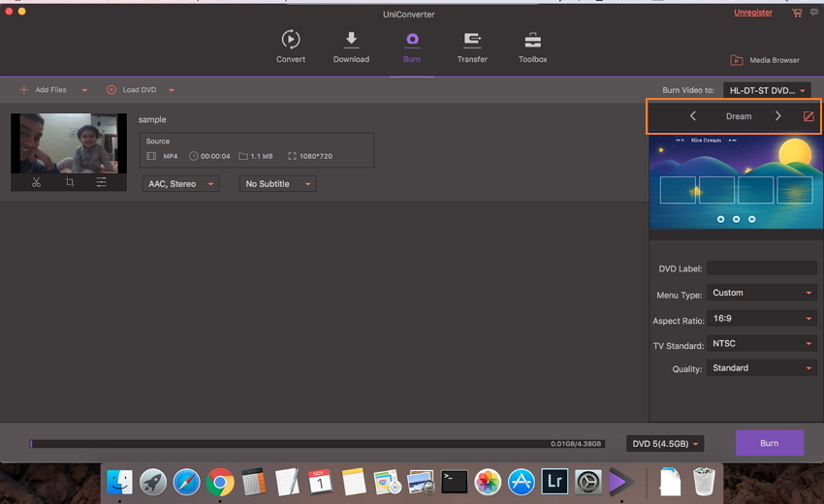Click the disc capacity progress bar
Screen dimensions: 824x504
pos(317,444)
